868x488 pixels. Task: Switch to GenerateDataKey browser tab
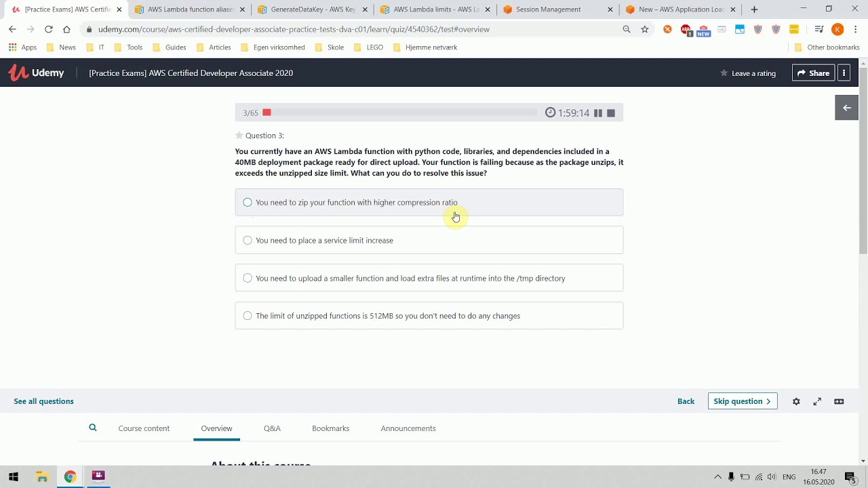pyautogui.click(x=313, y=9)
